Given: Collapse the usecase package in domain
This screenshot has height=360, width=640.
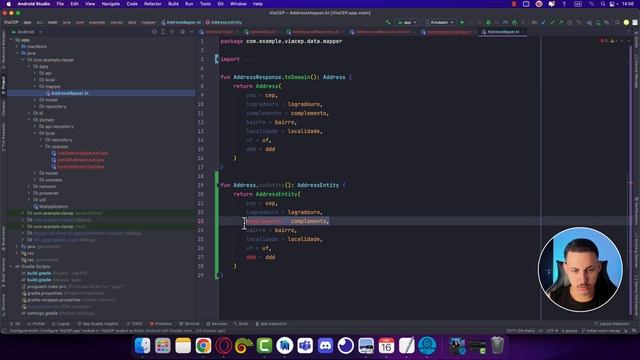Looking at the screenshot, I should coord(41,147).
